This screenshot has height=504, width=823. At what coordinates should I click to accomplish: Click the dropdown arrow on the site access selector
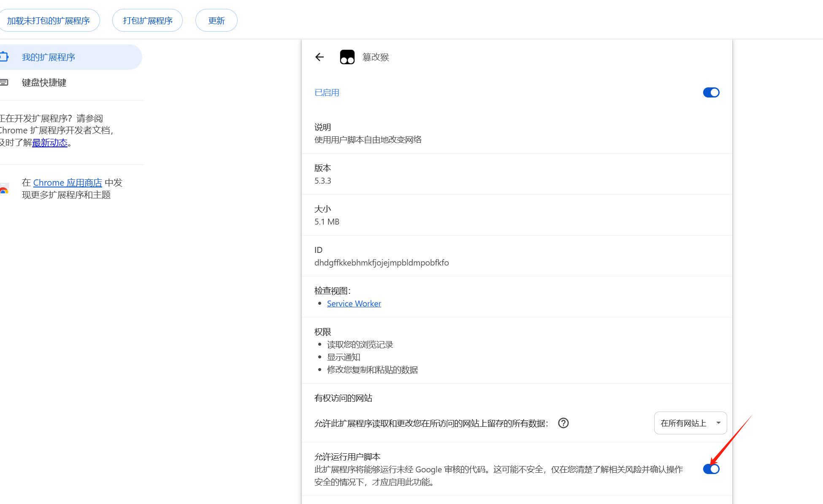point(717,423)
